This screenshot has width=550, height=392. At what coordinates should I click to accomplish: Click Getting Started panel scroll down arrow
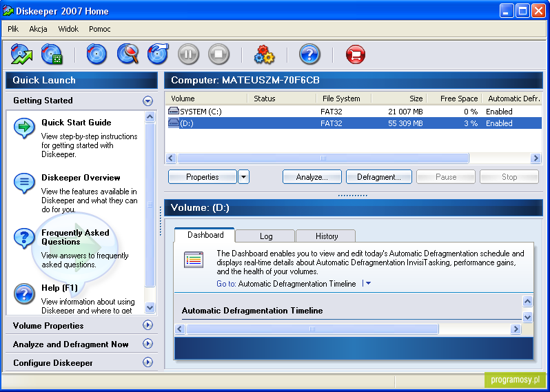click(x=150, y=307)
